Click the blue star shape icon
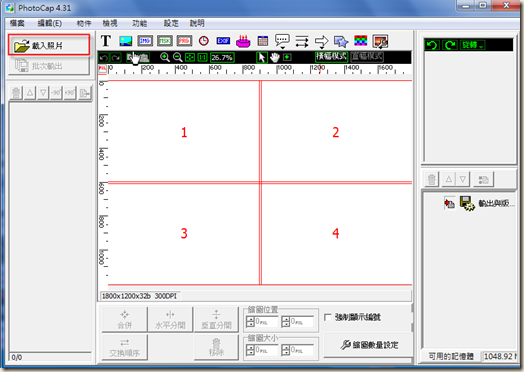Image resolution: width=524 pixels, height=372 pixels. coord(341,41)
